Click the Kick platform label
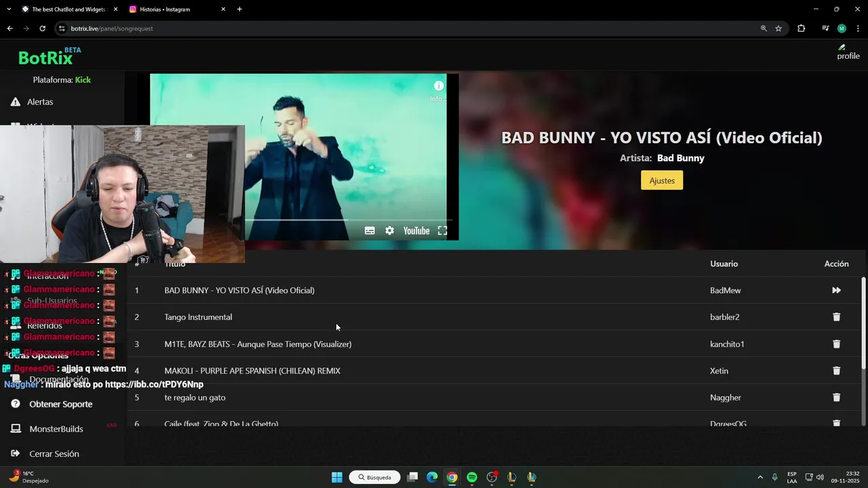The image size is (868, 488). click(83, 80)
